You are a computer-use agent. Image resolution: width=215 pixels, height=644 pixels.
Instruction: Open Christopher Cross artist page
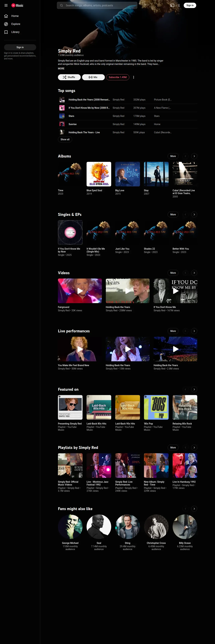pyautogui.click(x=156, y=527)
